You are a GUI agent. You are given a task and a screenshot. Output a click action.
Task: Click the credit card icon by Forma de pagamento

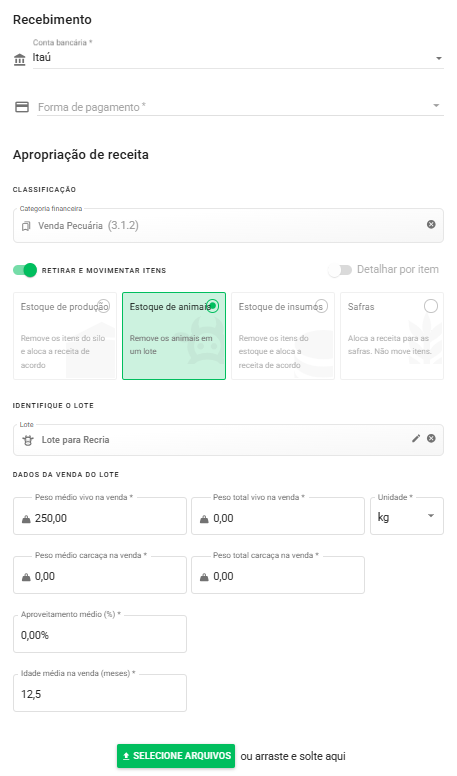coord(22,107)
